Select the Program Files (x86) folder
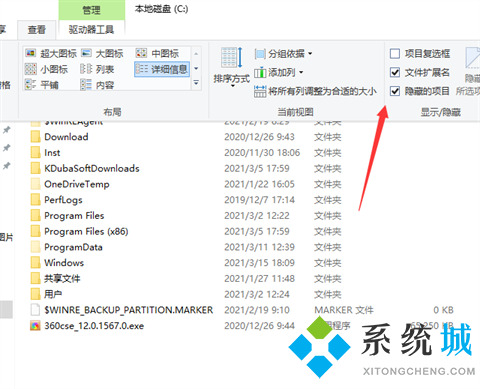The height and width of the screenshot is (389, 480). click(86, 231)
